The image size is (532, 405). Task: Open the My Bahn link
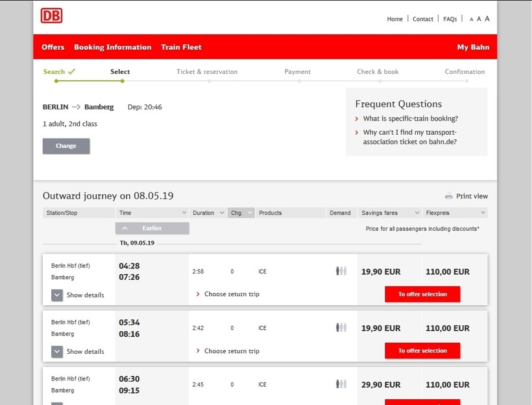pos(473,47)
